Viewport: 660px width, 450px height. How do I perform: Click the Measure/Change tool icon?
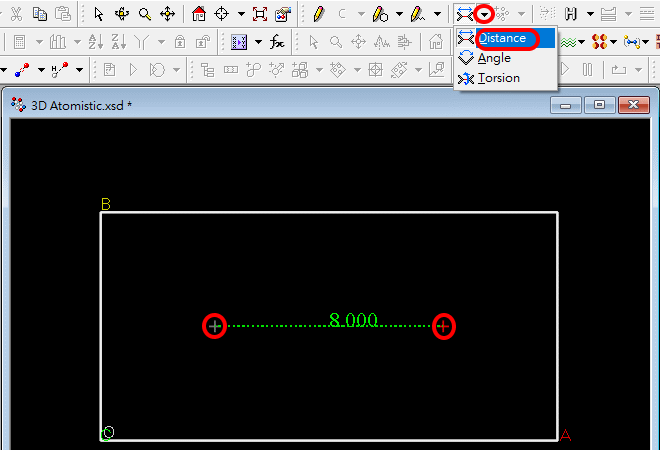pos(464,14)
